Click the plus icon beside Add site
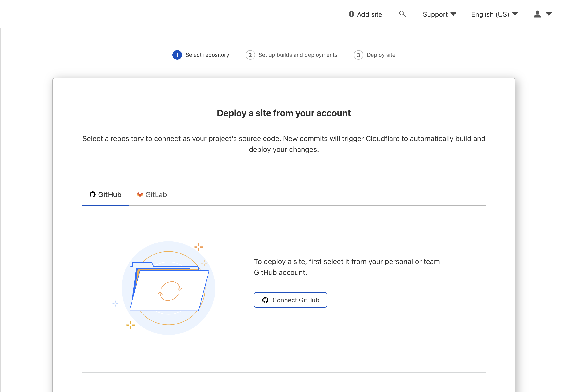Screen dimensions: 567x392 tap(351, 14)
